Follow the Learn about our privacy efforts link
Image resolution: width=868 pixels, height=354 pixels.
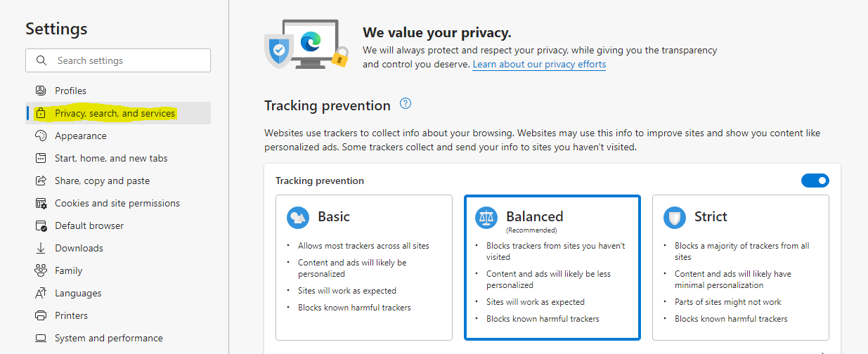click(539, 64)
